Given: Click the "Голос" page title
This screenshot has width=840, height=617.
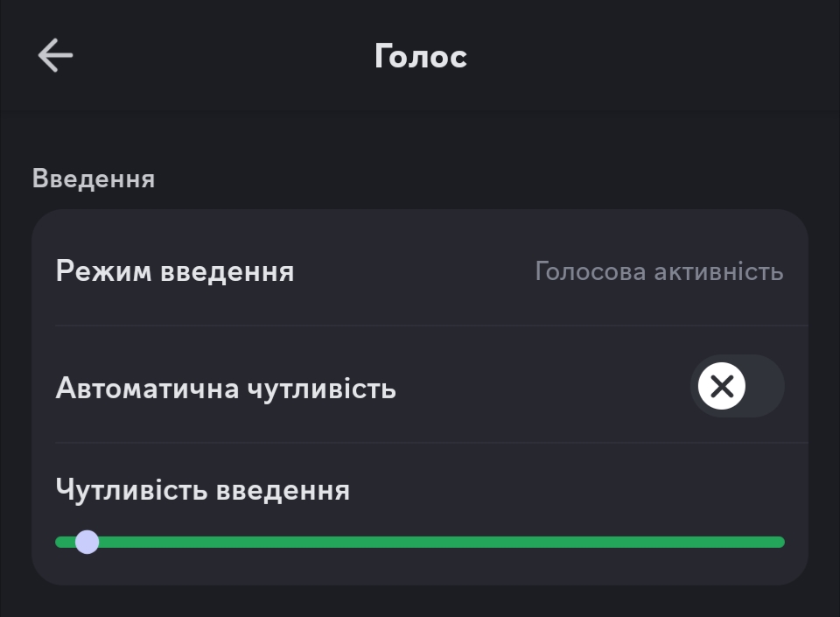Looking at the screenshot, I should [x=420, y=57].
